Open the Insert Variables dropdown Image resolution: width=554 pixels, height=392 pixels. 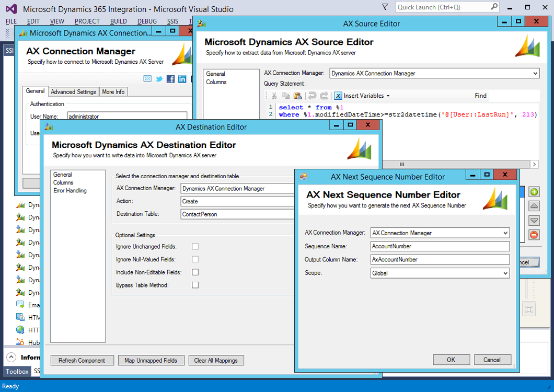point(362,96)
